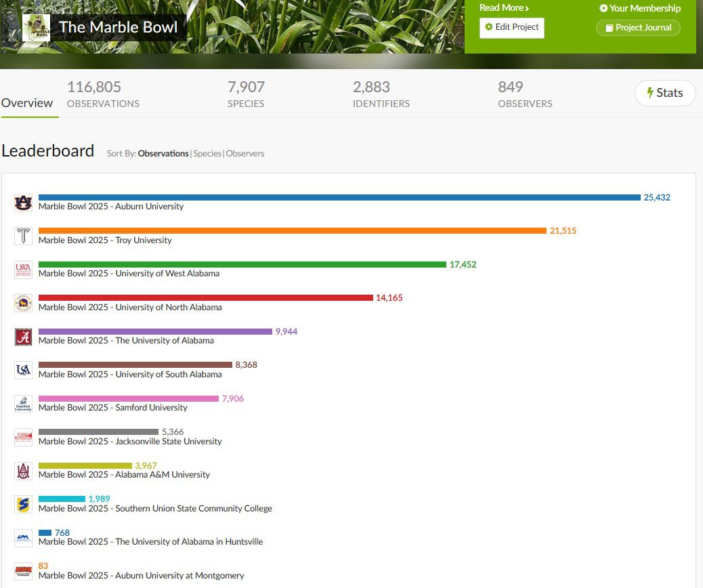The image size is (703, 588).
Task: Switch to the Overview tab
Action: pyautogui.click(x=27, y=103)
